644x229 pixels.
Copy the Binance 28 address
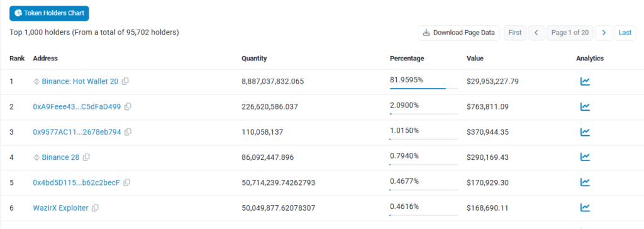point(86,157)
